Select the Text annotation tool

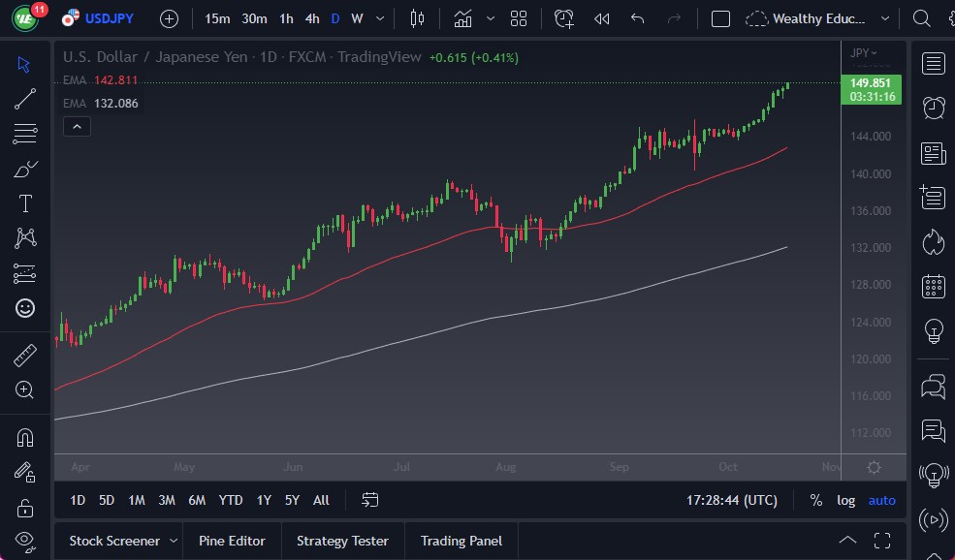coord(24,202)
